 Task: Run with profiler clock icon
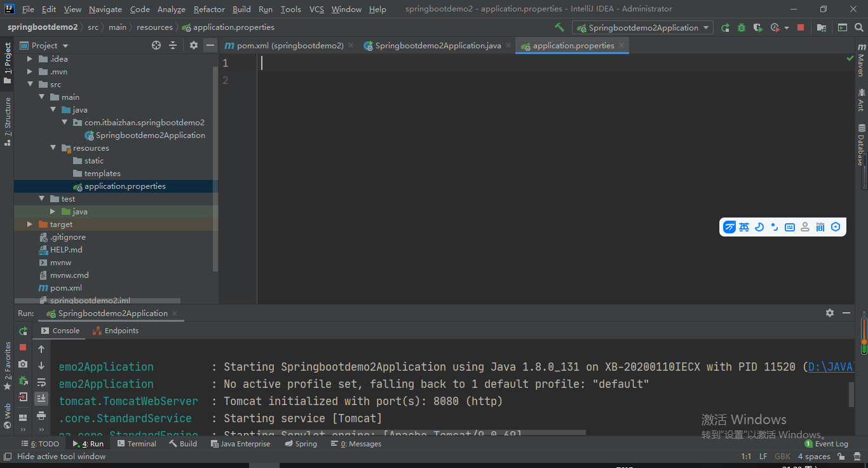click(775, 27)
